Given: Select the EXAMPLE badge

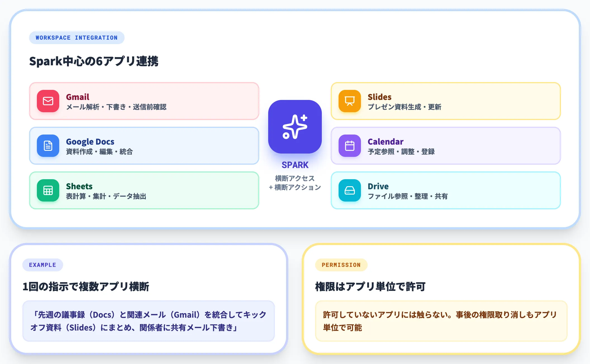Looking at the screenshot, I should (43, 265).
